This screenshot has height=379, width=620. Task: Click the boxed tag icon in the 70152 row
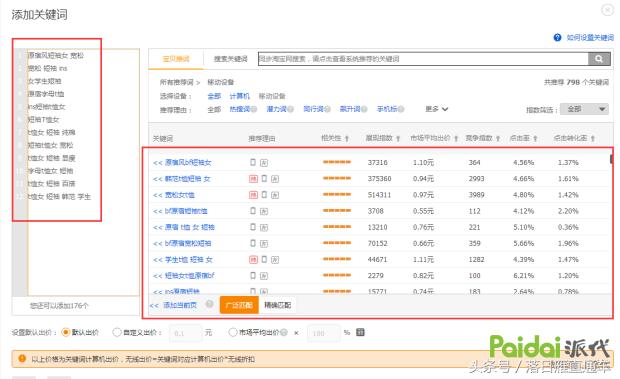(264, 244)
